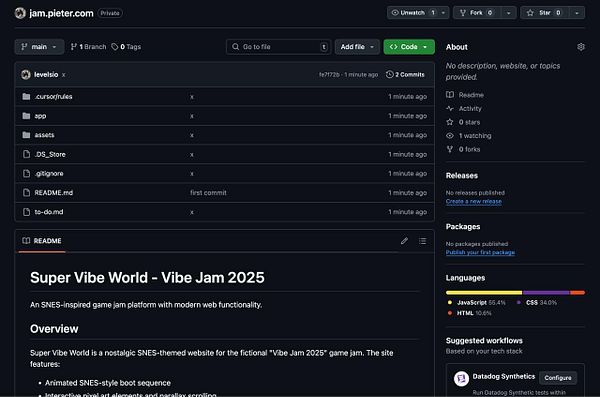The image size is (600, 397).
Task: Click the assets folder icon
Action: click(26, 135)
